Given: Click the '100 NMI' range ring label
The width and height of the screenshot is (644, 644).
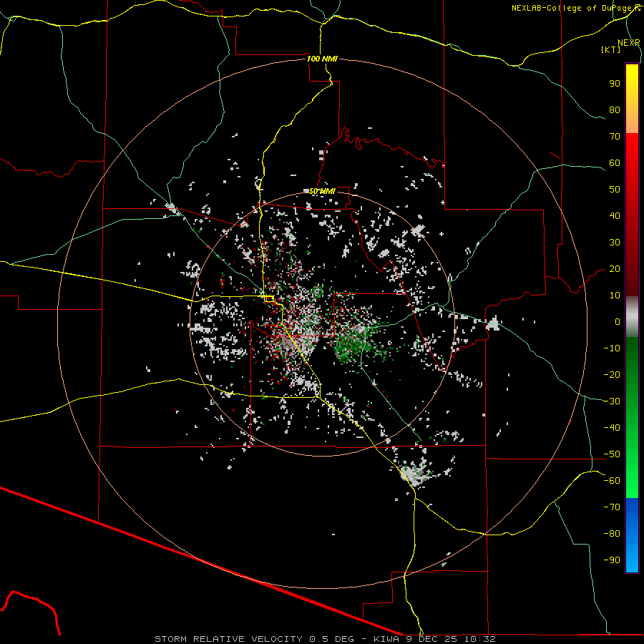Looking at the screenshot, I should tap(322, 59).
